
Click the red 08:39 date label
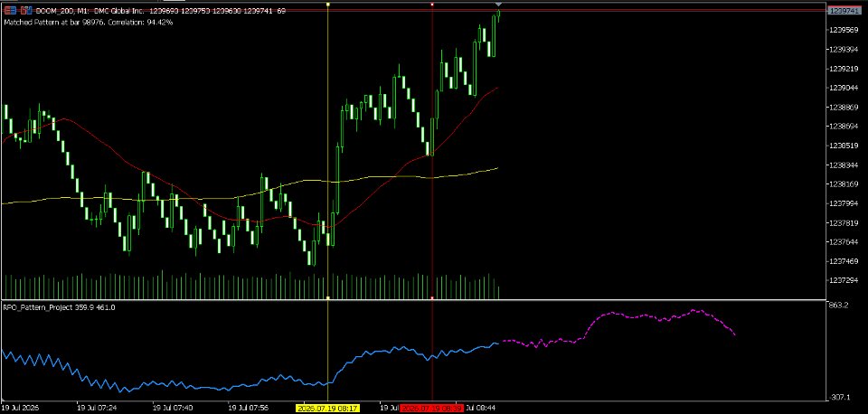click(x=432, y=409)
